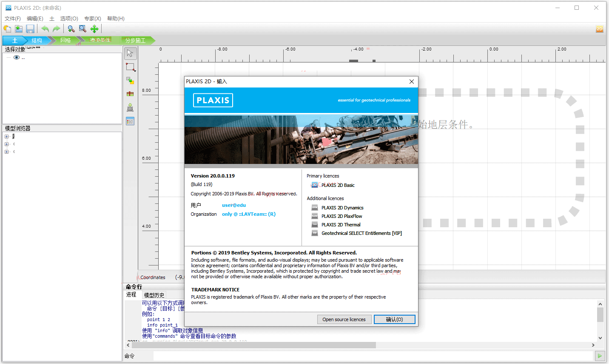Select the arrow Selection tool
The height and width of the screenshot is (364, 609).
tap(130, 54)
